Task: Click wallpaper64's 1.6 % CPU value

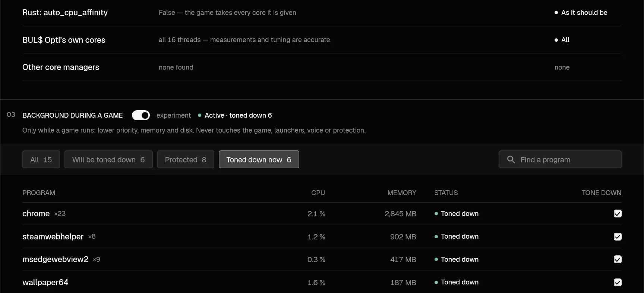Action: pos(316,283)
